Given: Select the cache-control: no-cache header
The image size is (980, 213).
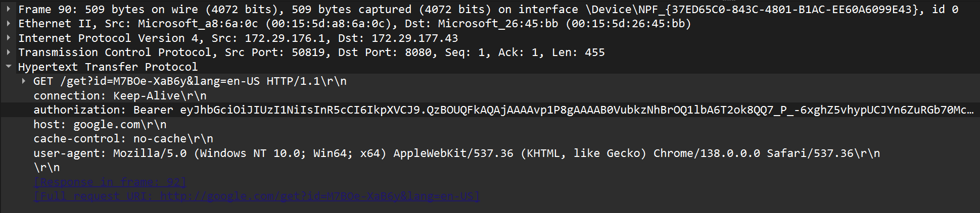Looking at the screenshot, I should tap(123, 138).
